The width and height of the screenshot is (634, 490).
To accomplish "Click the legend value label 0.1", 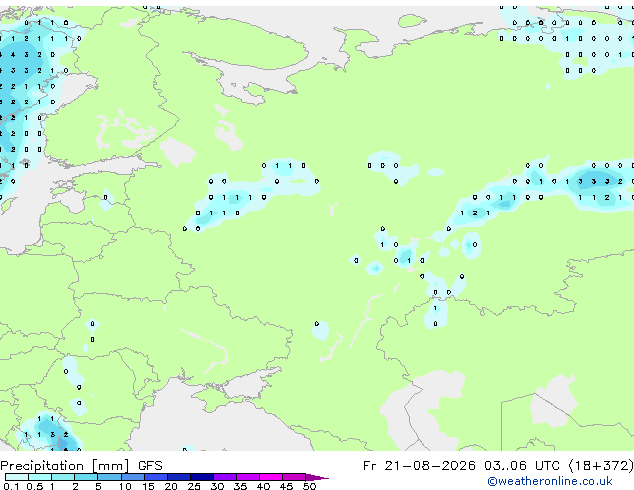I will click(11, 486).
